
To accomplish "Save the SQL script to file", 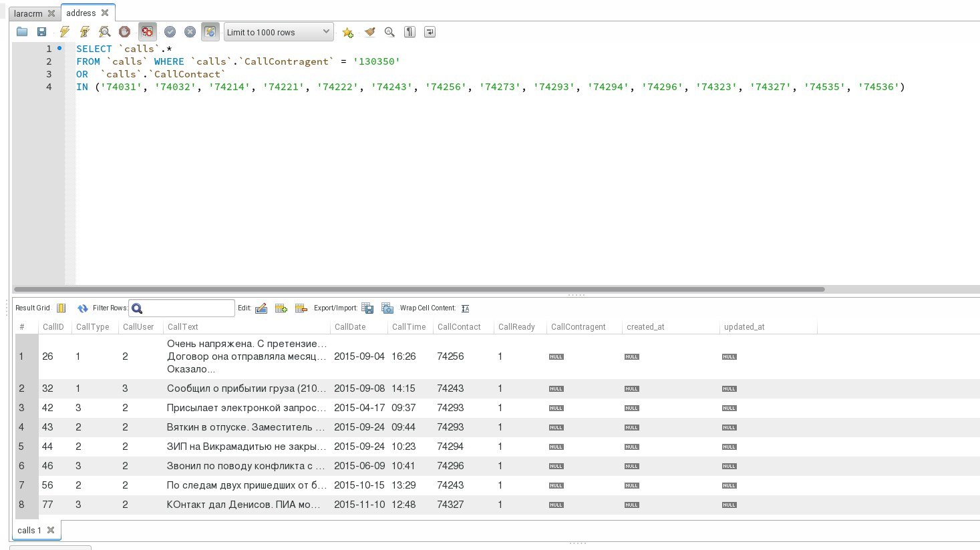I will click(41, 32).
